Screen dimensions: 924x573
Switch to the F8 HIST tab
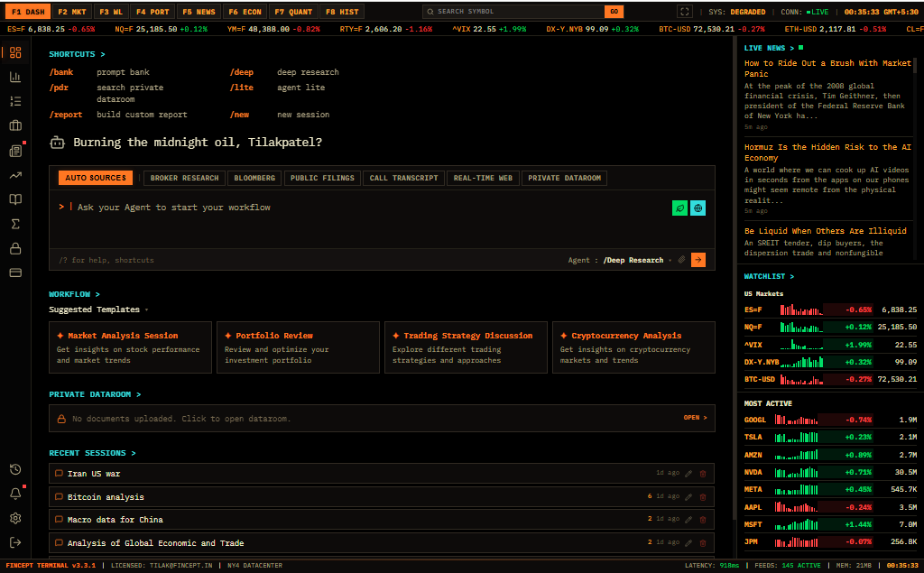click(342, 12)
